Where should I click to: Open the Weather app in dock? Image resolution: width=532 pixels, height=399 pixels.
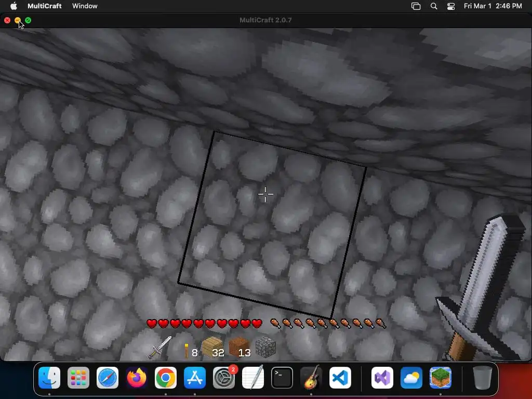411,378
